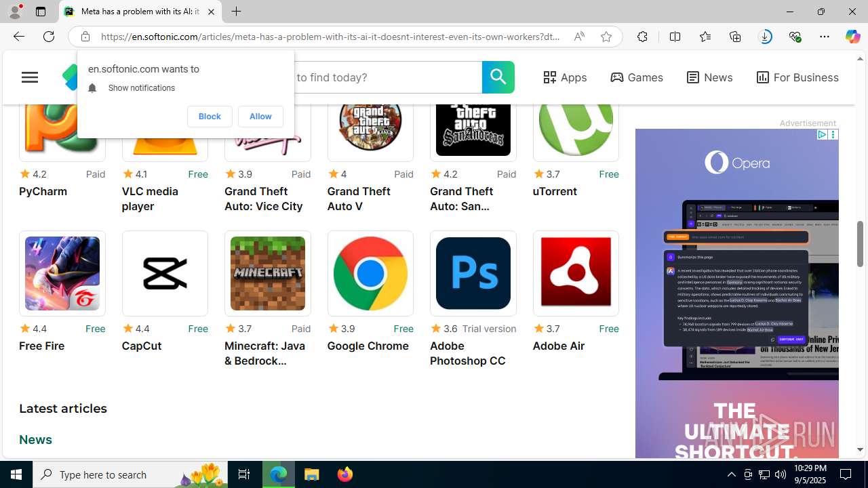Open the Minecraft app thumbnail
Image resolution: width=868 pixels, height=488 pixels.
click(268, 273)
